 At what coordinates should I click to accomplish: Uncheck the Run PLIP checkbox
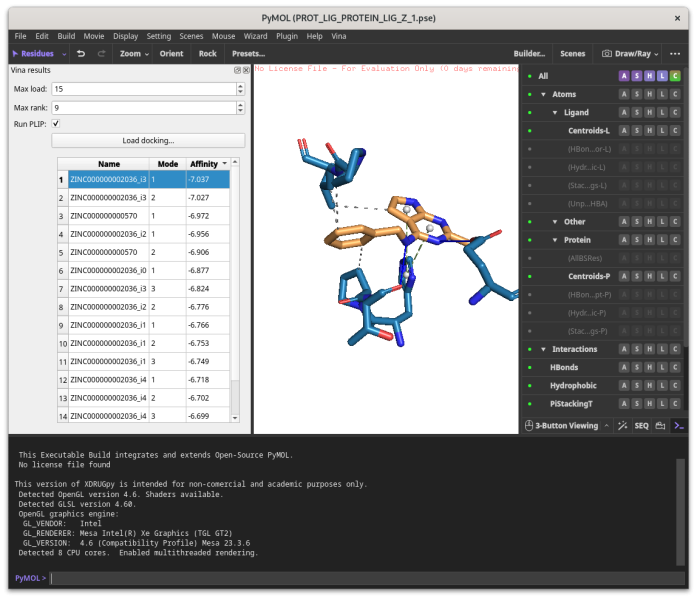(56, 123)
